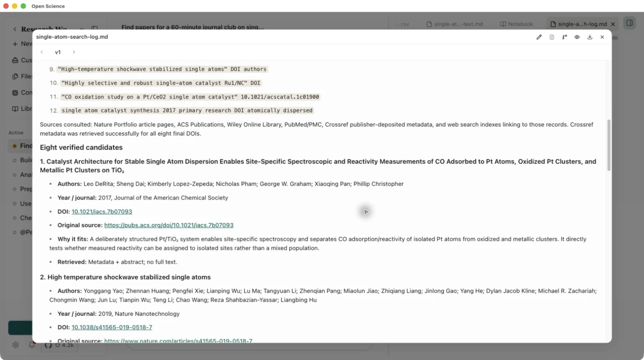This screenshot has width=644, height=360.
Task: Download single-atom-search-log.md
Action: [x=590, y=37]
